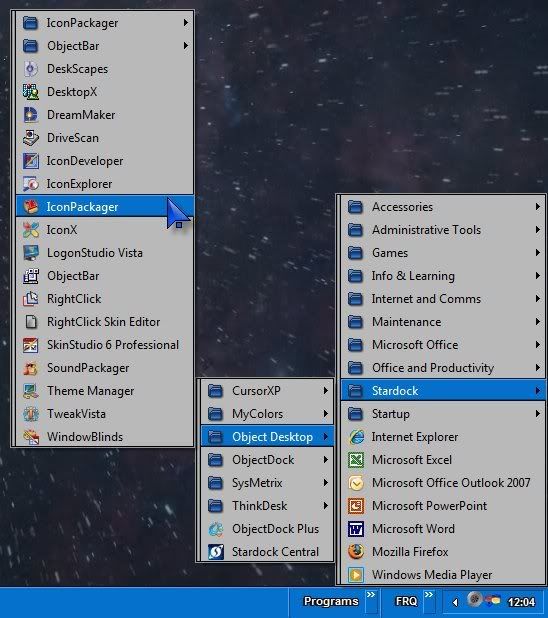Choose the Games menu folder

[x=443, y=253]
